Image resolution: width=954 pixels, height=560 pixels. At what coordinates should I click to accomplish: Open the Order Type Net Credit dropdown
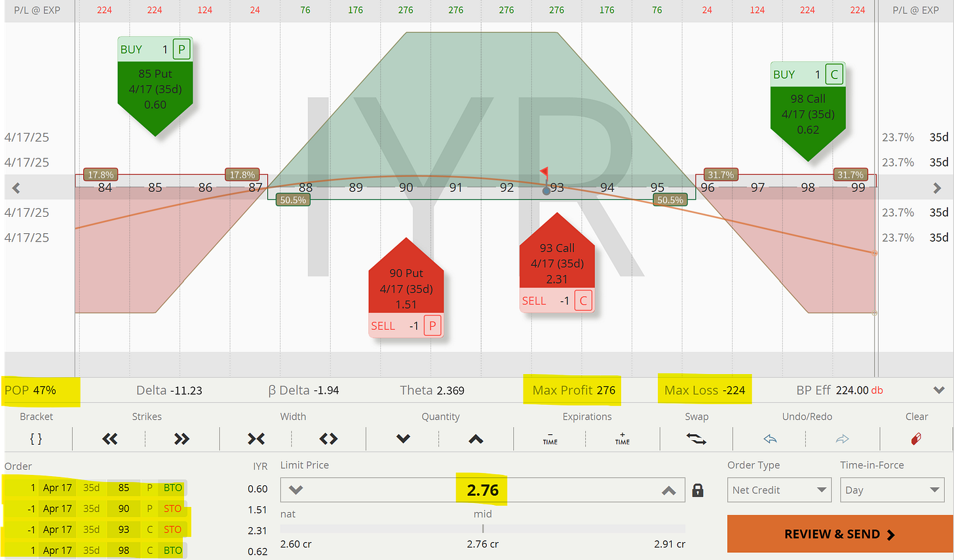(779, 490)
